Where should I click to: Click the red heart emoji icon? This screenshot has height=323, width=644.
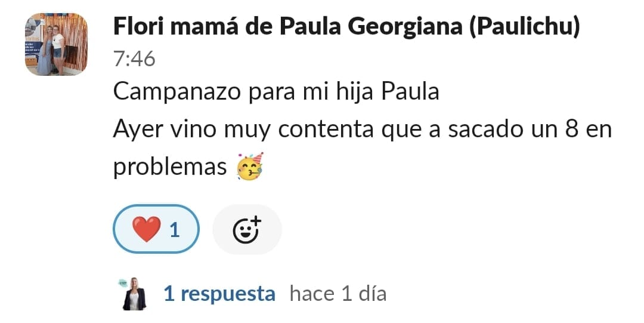(x=146, y=229)
